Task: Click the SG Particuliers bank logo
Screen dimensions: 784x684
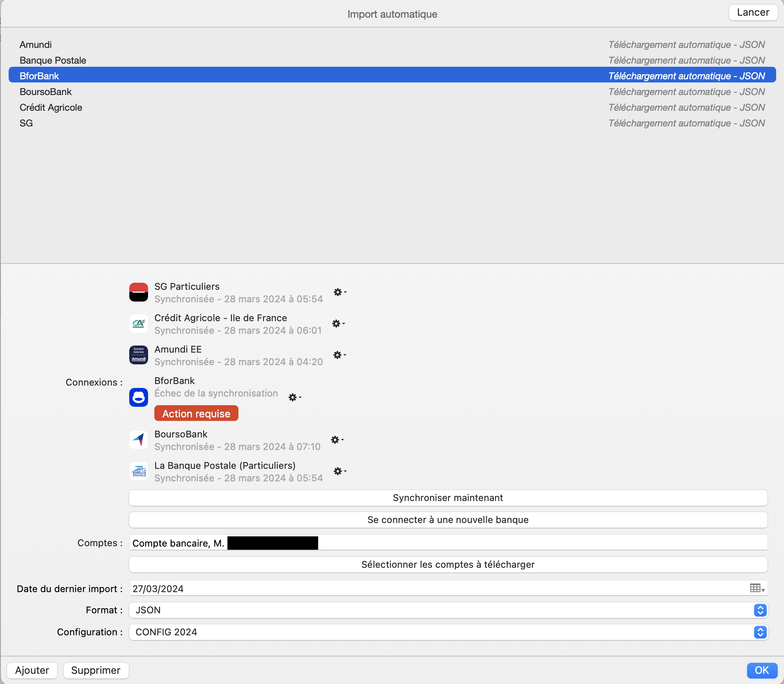Action: click(139, 292)
